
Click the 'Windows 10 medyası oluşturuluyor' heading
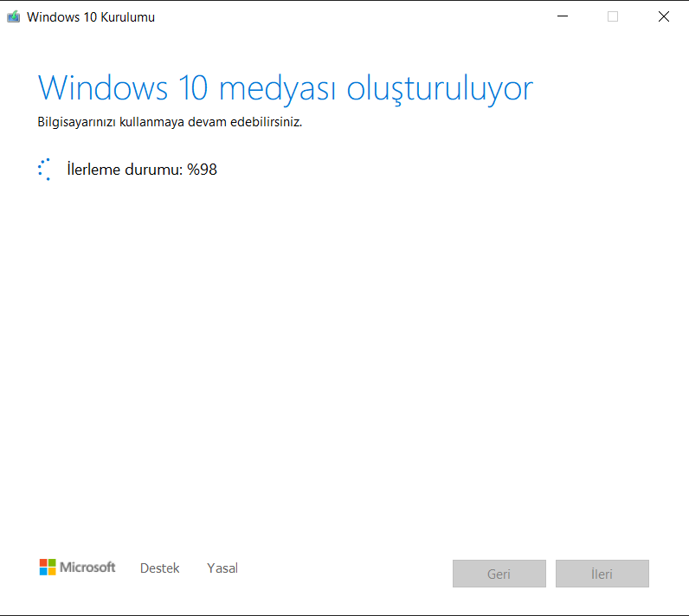coord(285,89)
